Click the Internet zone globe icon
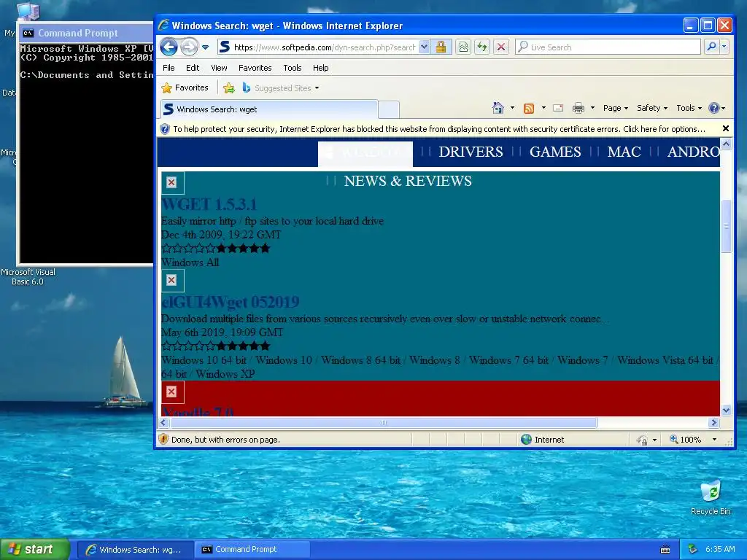Screen dimensions: 747x560 coord(527,440)
